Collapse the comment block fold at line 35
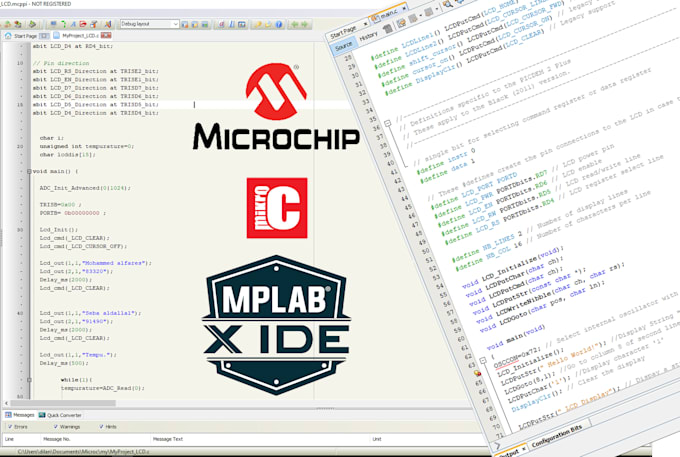 (388, 123)
